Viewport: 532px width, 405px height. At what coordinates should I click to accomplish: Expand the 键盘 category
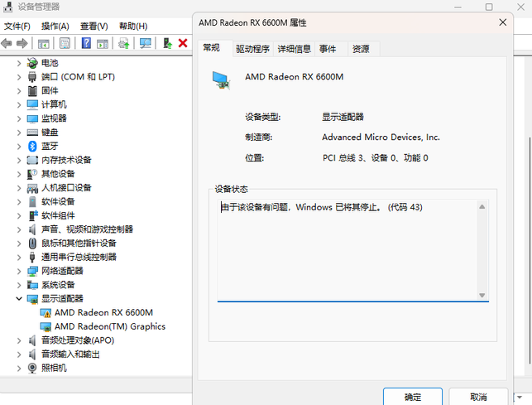[19, 133]
